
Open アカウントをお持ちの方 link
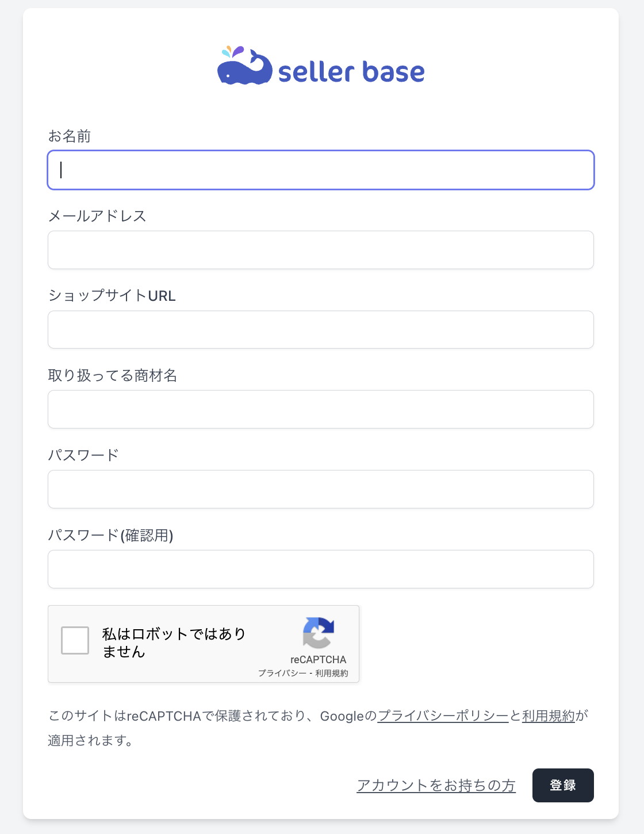point(436,785)
